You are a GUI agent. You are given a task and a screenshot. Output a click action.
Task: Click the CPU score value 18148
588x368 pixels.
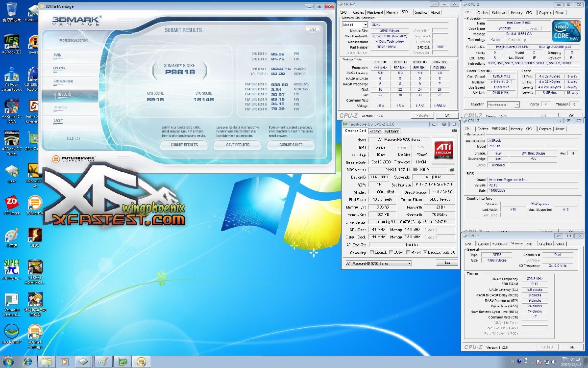click(204, 100)
